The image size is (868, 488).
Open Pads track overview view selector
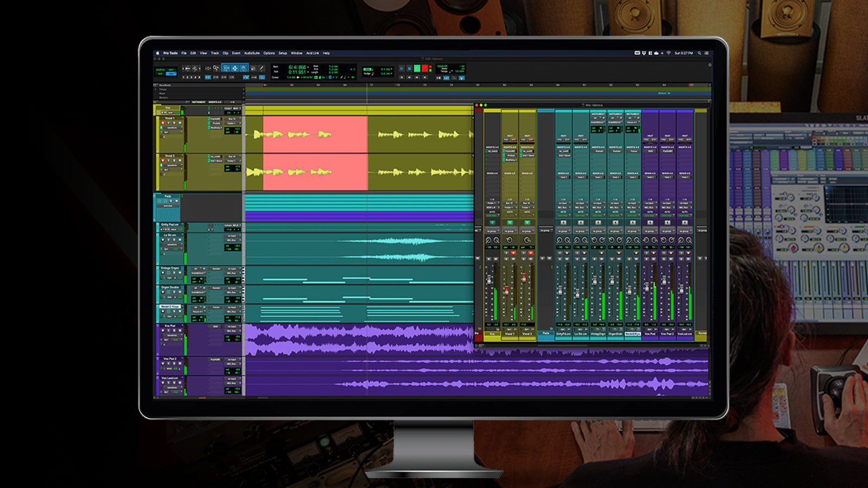click(x=168, y=206)
